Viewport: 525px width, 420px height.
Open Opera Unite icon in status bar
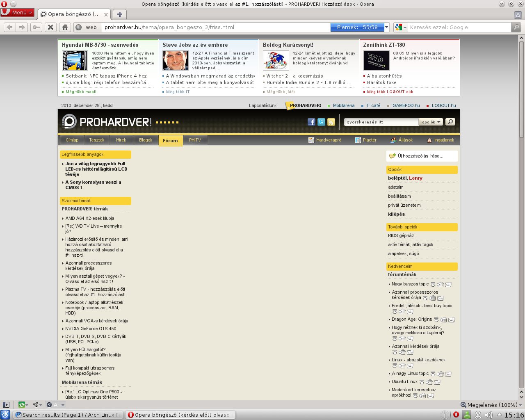[36, 405]
